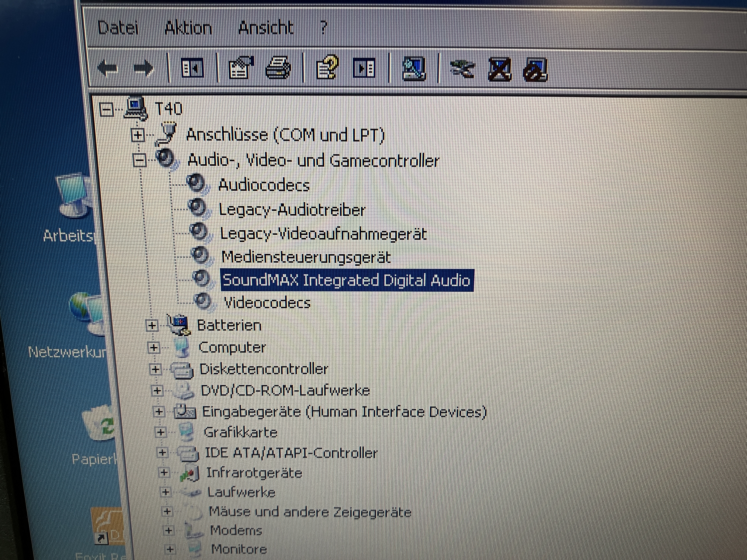This screenshot has height=560, width=747.
Task: Select SoundMAX Integrated Digital Audio device
Action: [346, 280]
